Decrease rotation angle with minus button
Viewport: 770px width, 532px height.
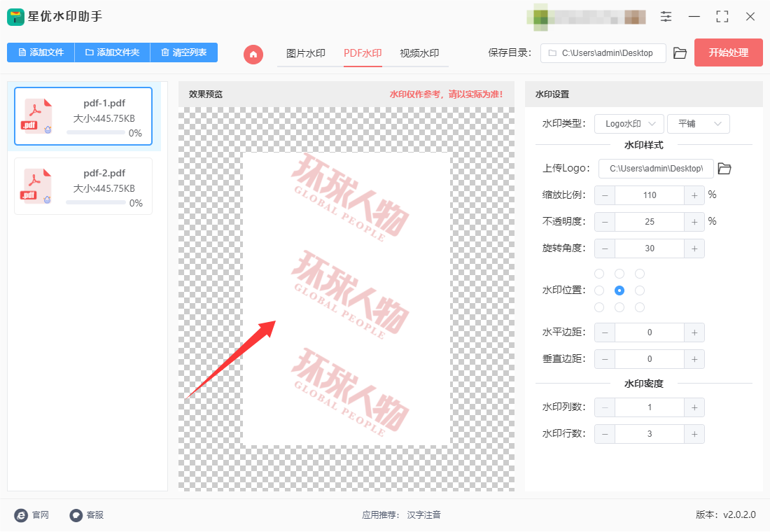pos(605,248)
